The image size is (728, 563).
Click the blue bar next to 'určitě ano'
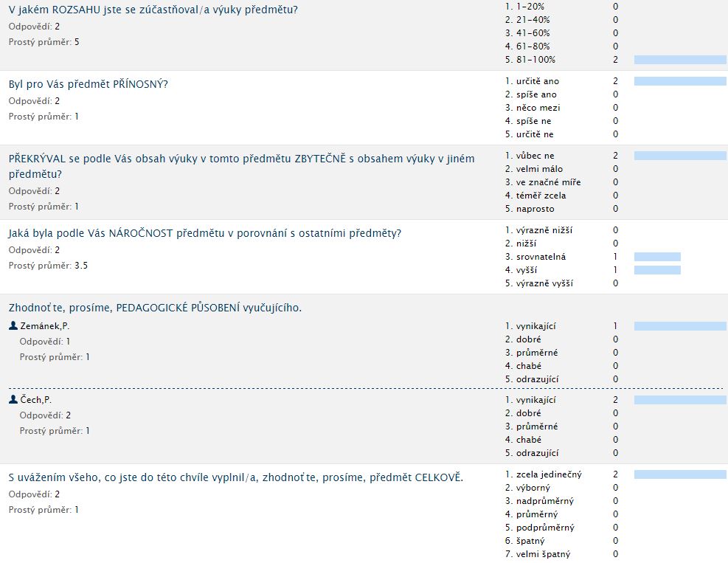point(679,81)
